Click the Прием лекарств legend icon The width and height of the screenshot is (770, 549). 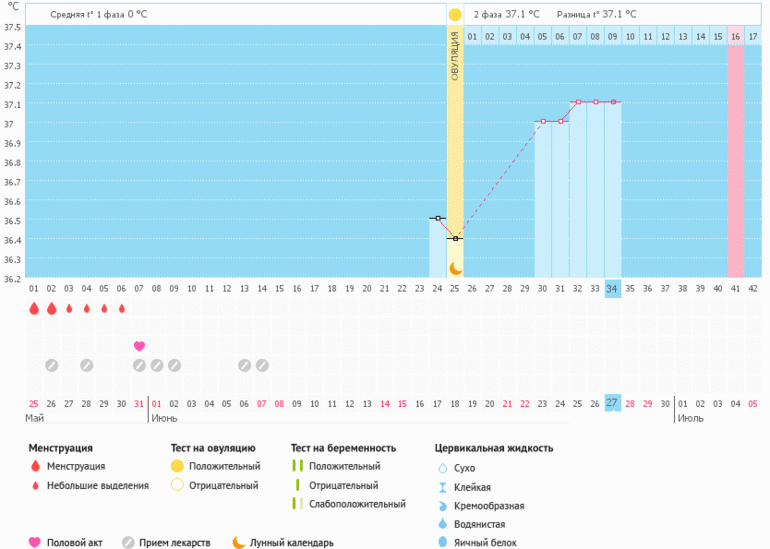(128, 542)
